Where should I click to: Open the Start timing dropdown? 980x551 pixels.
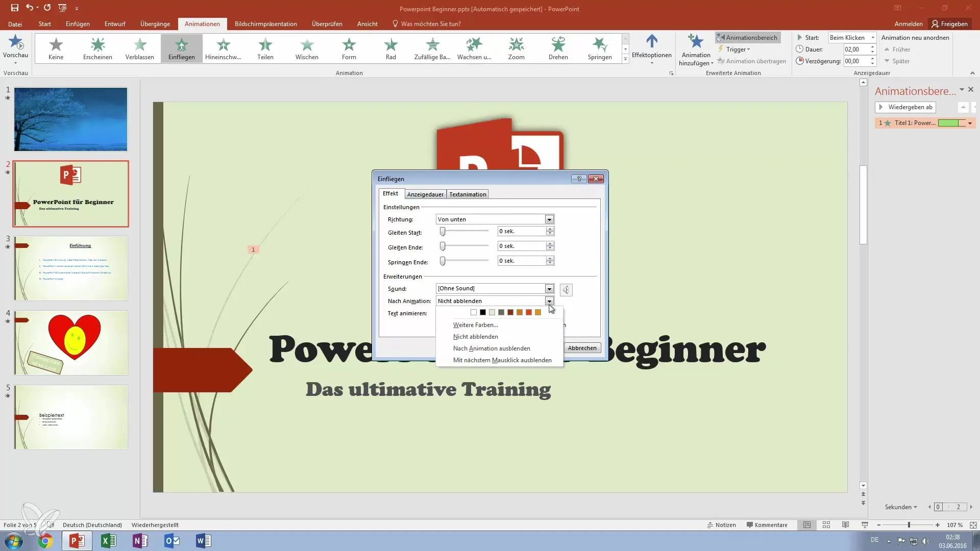pyautogui.click(x=872, y=37)
